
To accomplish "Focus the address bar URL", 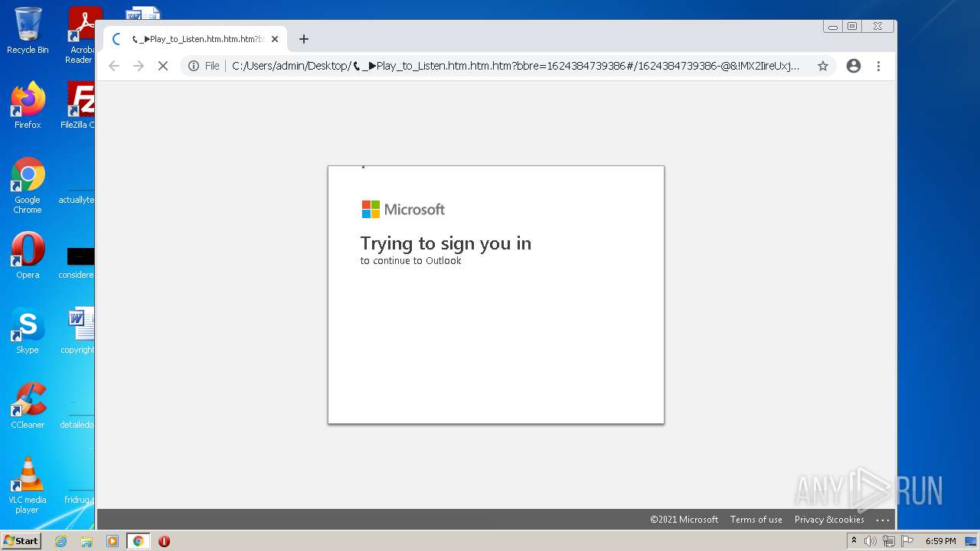I will (515, 67).
